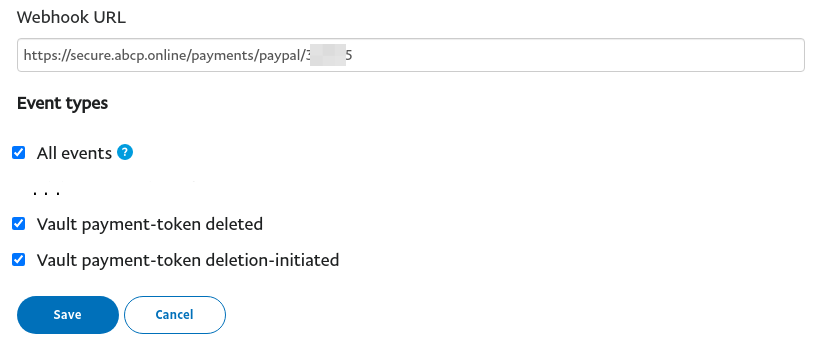Viewport: 827px width, 360px height.
Task: Click the "Vault payment-token deletion-initiated" label text
Action: point(188,260)
